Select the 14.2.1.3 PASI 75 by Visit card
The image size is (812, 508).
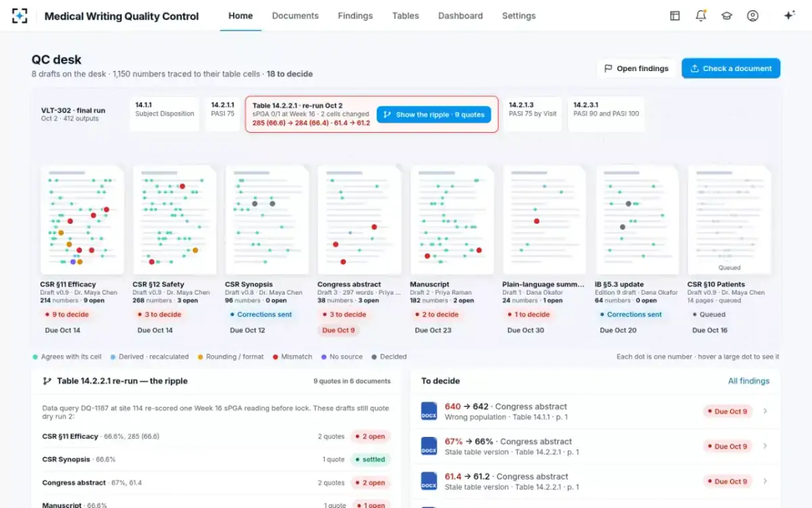[533, 114]
